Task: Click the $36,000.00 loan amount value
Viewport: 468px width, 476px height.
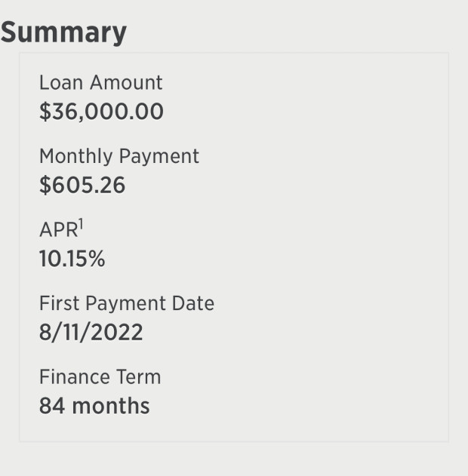Action: [101, 112]
